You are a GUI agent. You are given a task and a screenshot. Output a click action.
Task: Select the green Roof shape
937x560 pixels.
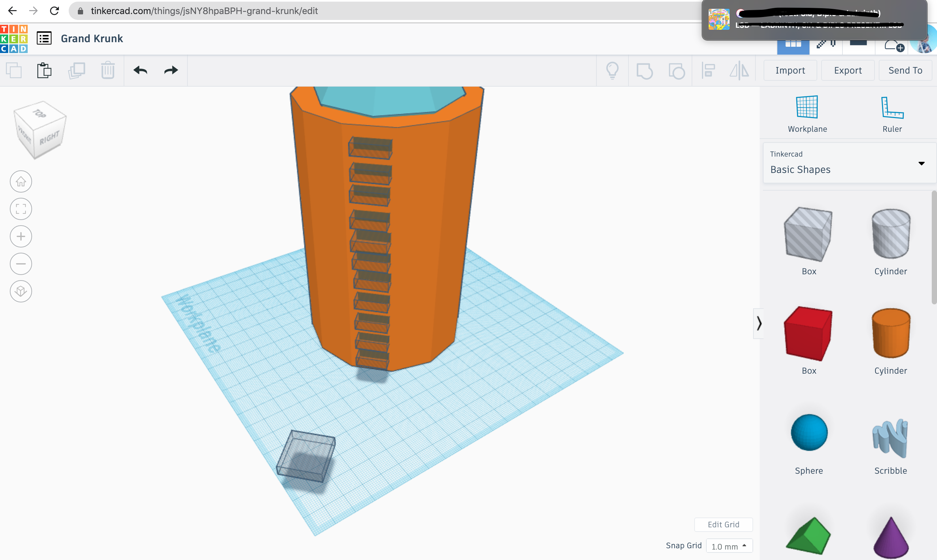pos(808,536)
